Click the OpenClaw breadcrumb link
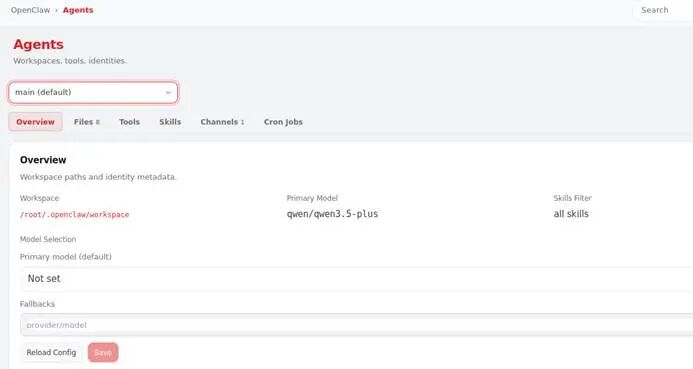Image resolution: width=693 pixels, height=369 pixels. (30, 10)
